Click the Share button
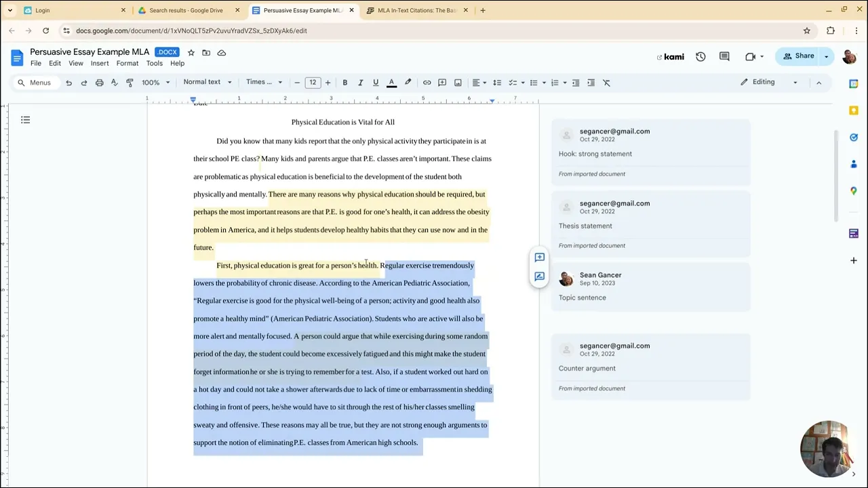This screenshot has width=868, height=488. point(798,56)
